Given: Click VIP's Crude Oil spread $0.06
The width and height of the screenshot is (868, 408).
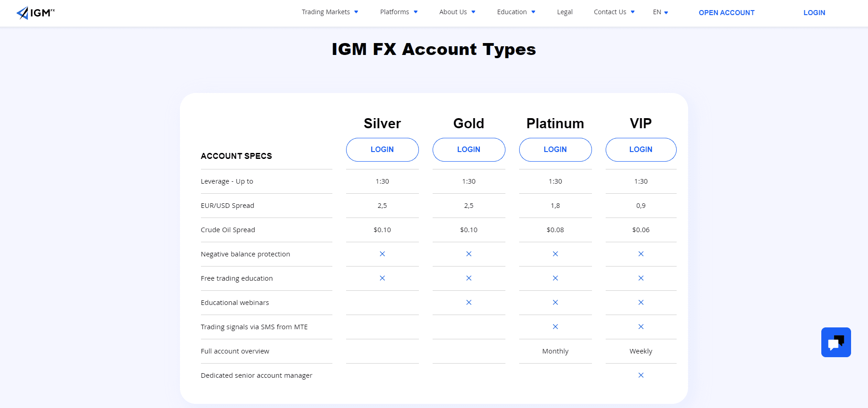Looking at the screenshot, I should click(641, 230).
